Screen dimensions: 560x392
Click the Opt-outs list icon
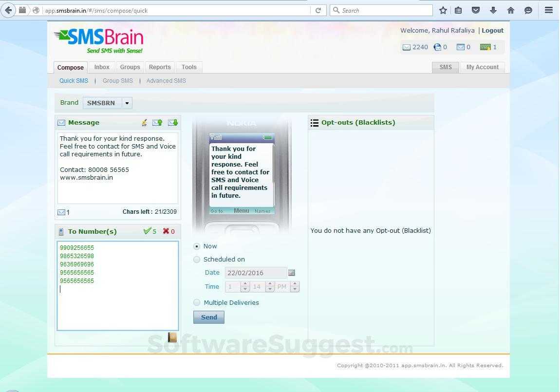[314, 123]
